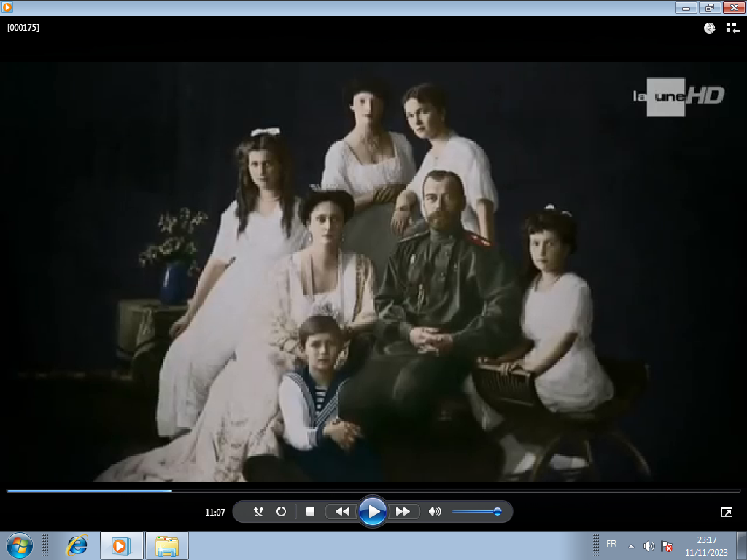View the video in full screen
This screenshot has height=560, width=747.
click(727, 512)
